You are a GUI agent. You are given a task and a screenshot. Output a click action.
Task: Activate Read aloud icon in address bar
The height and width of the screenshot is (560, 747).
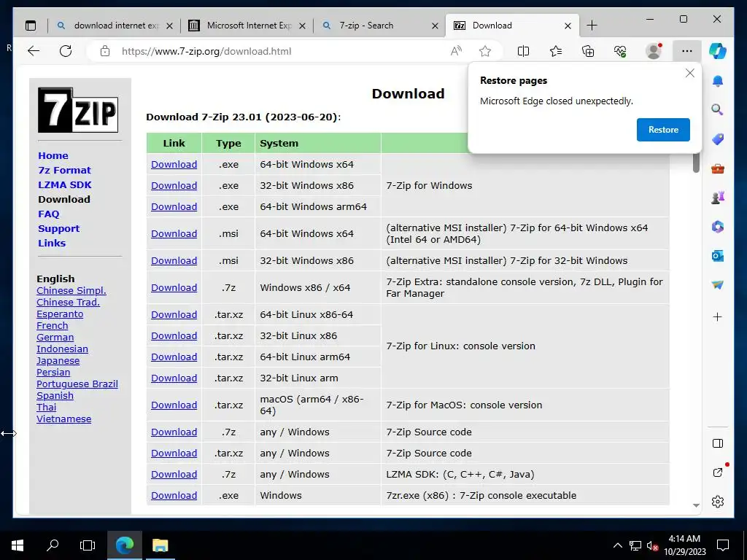456,51
